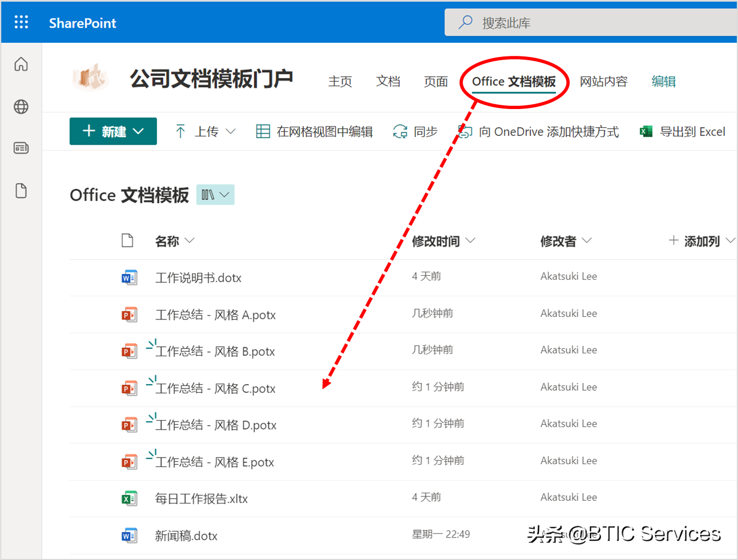Click PowerPoint icon of 风格 A.potx
738x560 pixels.
pyautogui.click(x=129, y=315)
